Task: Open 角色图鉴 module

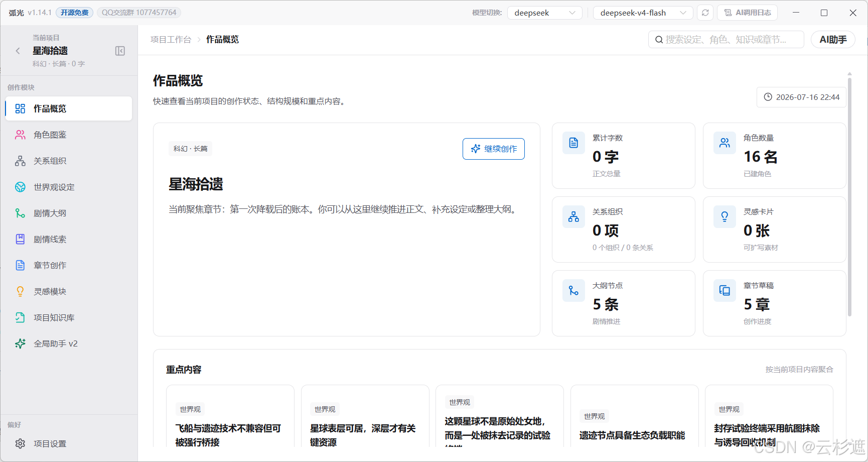Action: click(x=69, y=135)
